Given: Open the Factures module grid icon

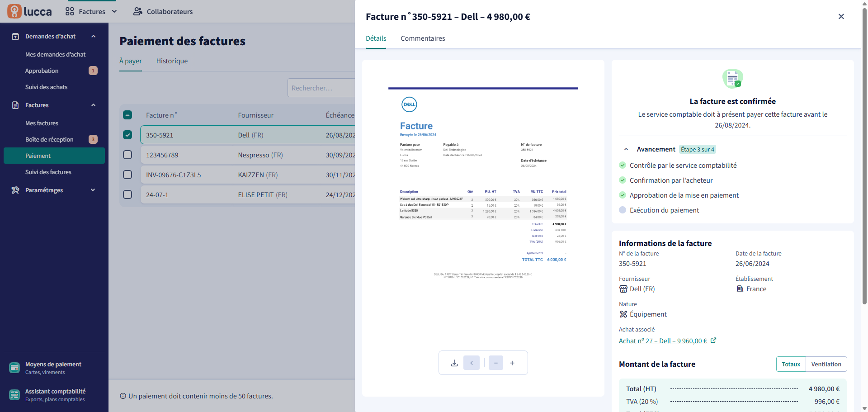Looking at the screenshot, I should coord(70,11).
